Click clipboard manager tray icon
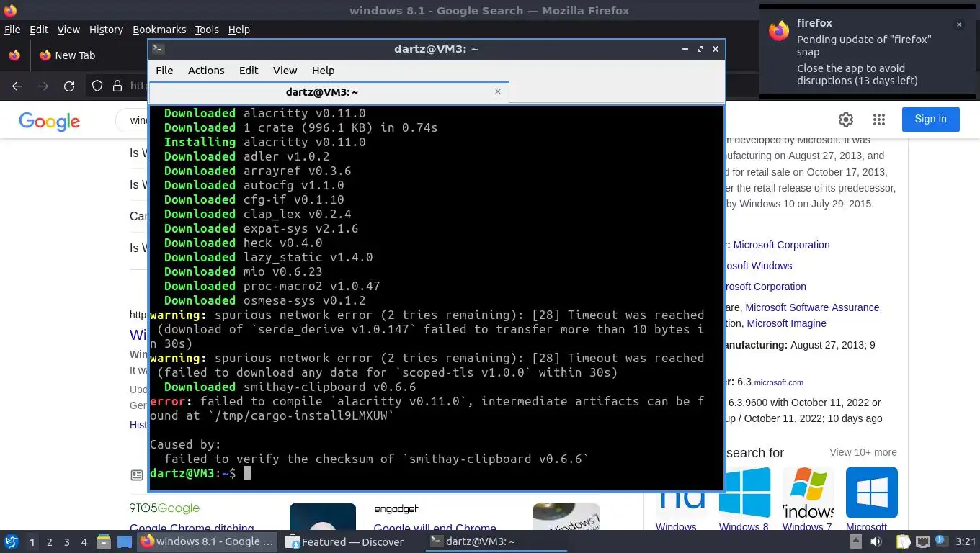Image resolution: width=980 pixels, height=553 pixels. [x=903, y=541]
